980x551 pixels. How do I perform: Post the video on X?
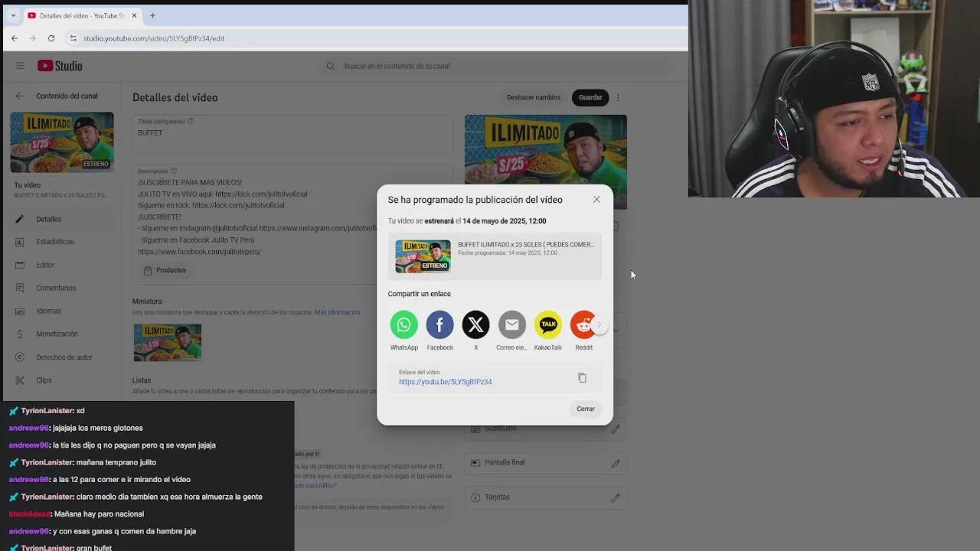point(475,324)
